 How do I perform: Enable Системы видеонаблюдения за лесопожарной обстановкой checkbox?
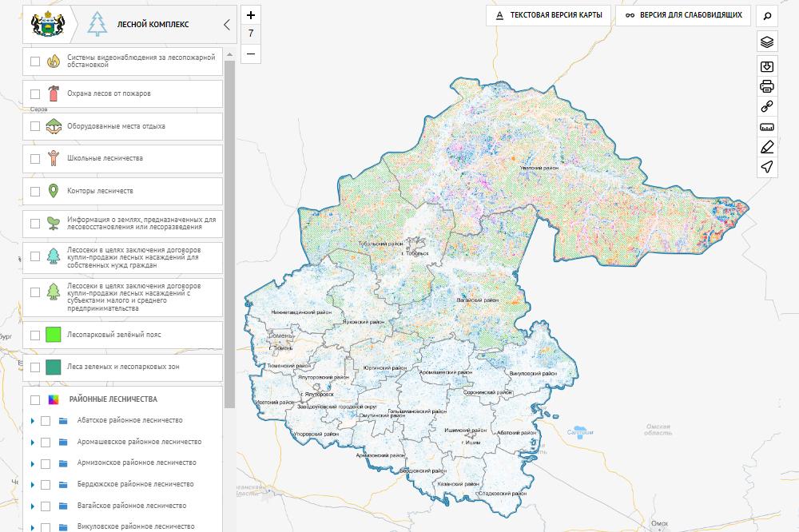click(35, 62)
